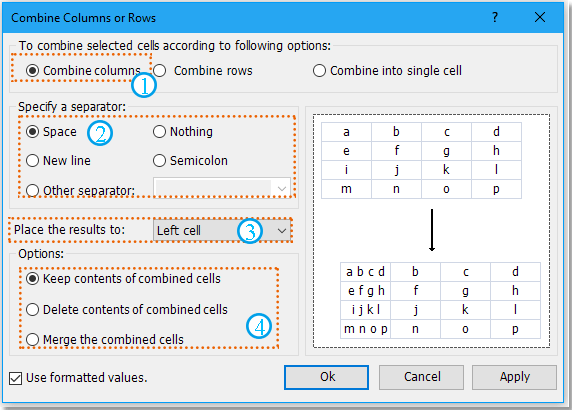This screenshot has width=572, height=410.
Task: Click the Left cell selection box
Action: click(x=222, y=231)
